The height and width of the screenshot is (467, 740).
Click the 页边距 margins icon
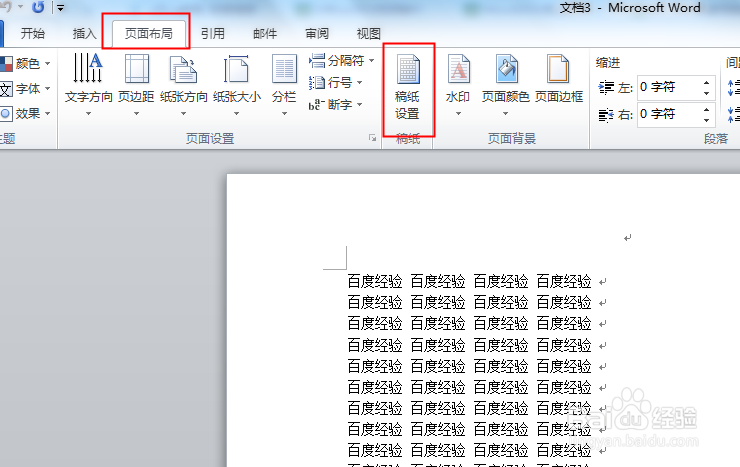(136, 68)
